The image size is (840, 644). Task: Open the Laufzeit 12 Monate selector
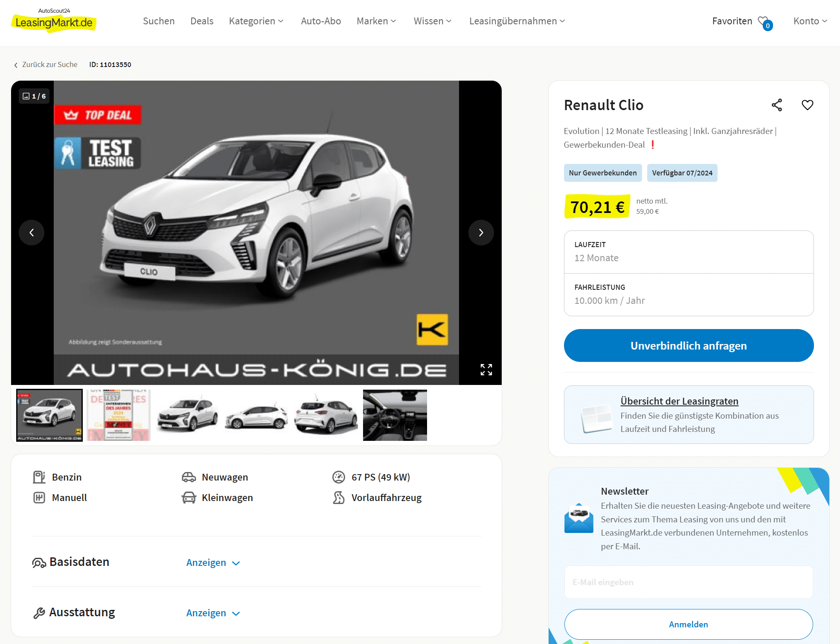(689, 252)
